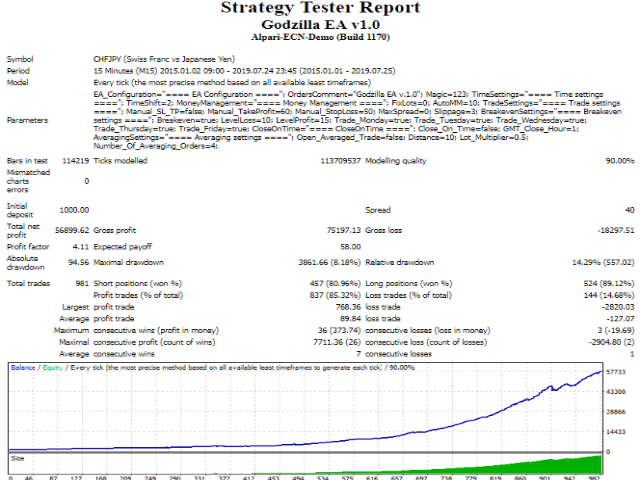
Task: Click total net profit value 56899.62
Action: pos(72,230)
